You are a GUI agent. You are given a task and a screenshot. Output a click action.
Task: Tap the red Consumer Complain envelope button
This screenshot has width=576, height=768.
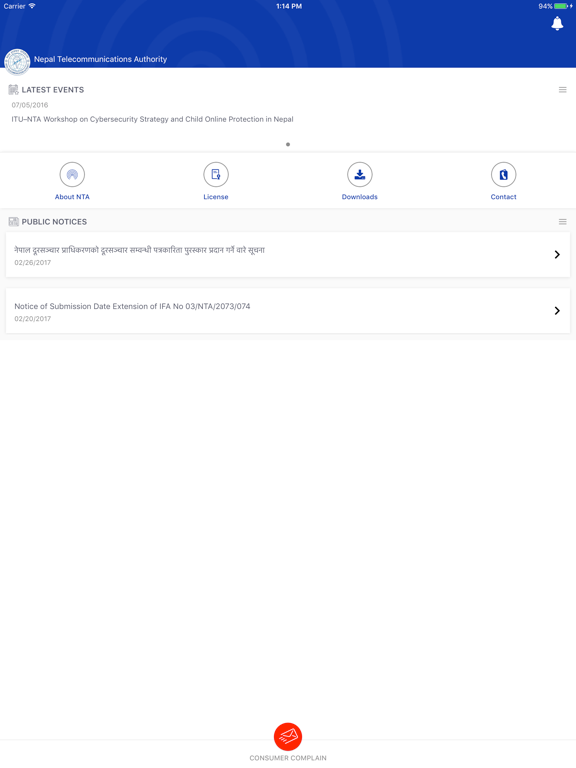[288, 736]
